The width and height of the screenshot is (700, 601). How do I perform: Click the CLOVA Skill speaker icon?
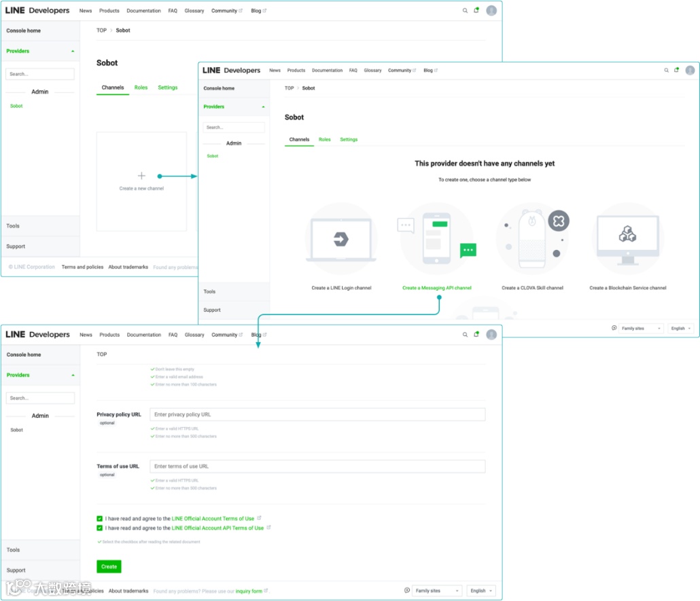tap(532, 239)
